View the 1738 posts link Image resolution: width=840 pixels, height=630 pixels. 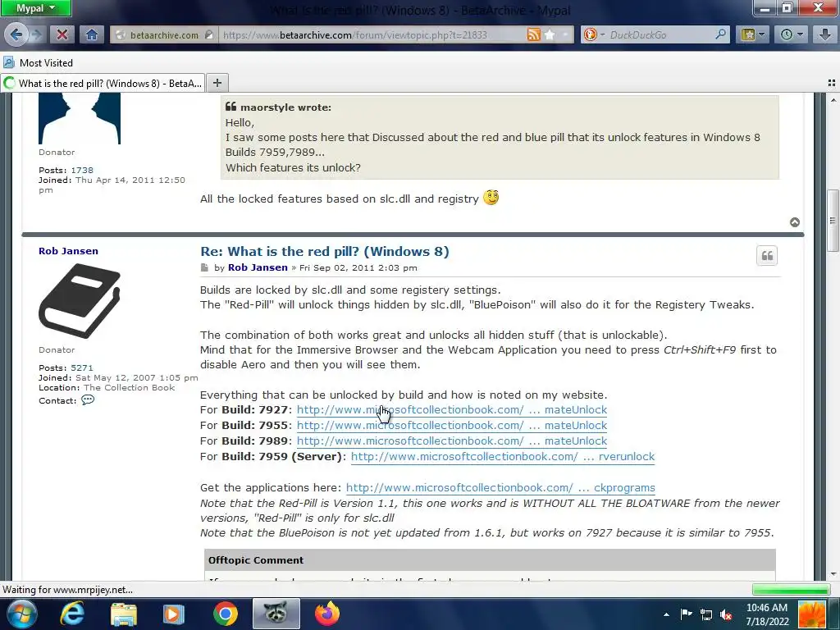coord(82,170)
